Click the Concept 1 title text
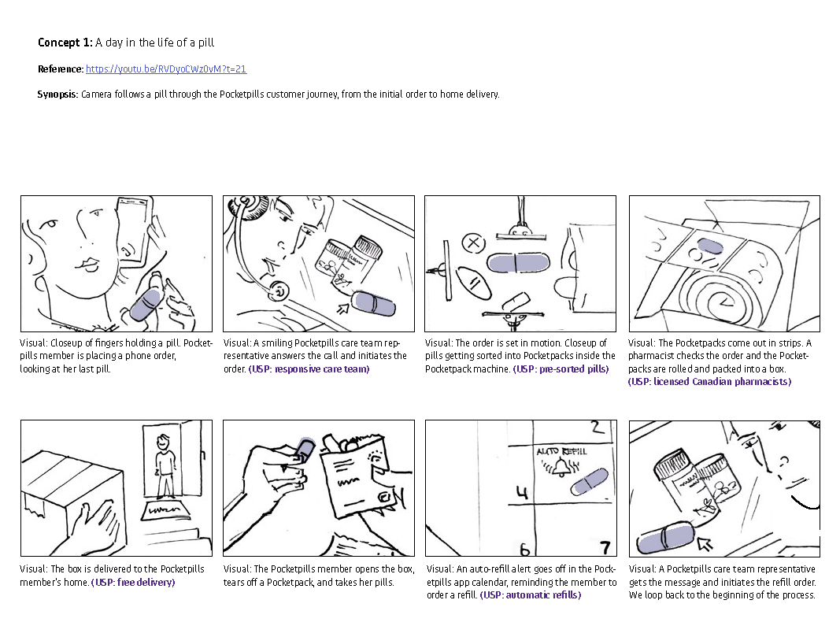Image resolution: width=840 pixels, height=637 pixels. pos(126,43)
